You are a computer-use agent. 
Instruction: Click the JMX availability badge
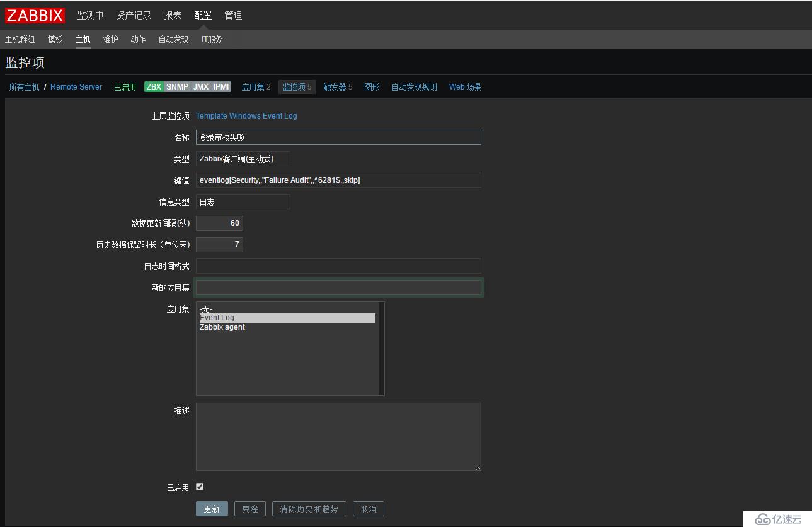coord(200,87)
